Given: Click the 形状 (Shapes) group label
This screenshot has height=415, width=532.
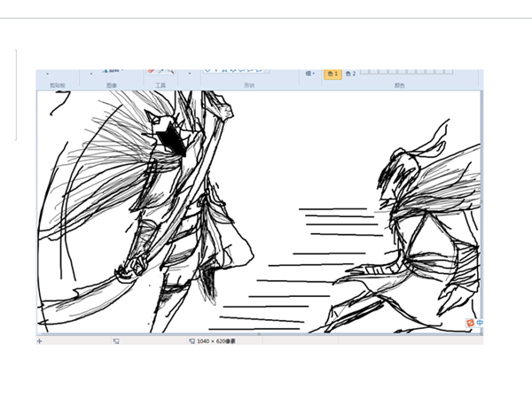Looking at the screenshot, I should click(x=249, y=85).
